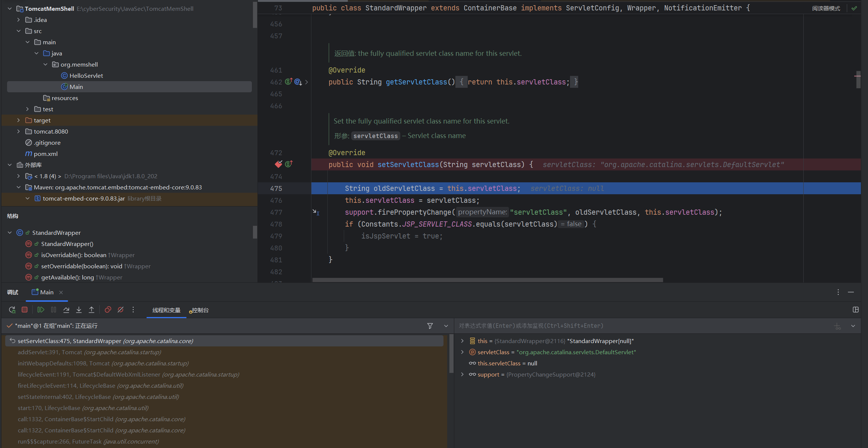This screenshot has height=448, width=868.
Task: Expand the servletClass variable node
Action: [x=462, y=352]
